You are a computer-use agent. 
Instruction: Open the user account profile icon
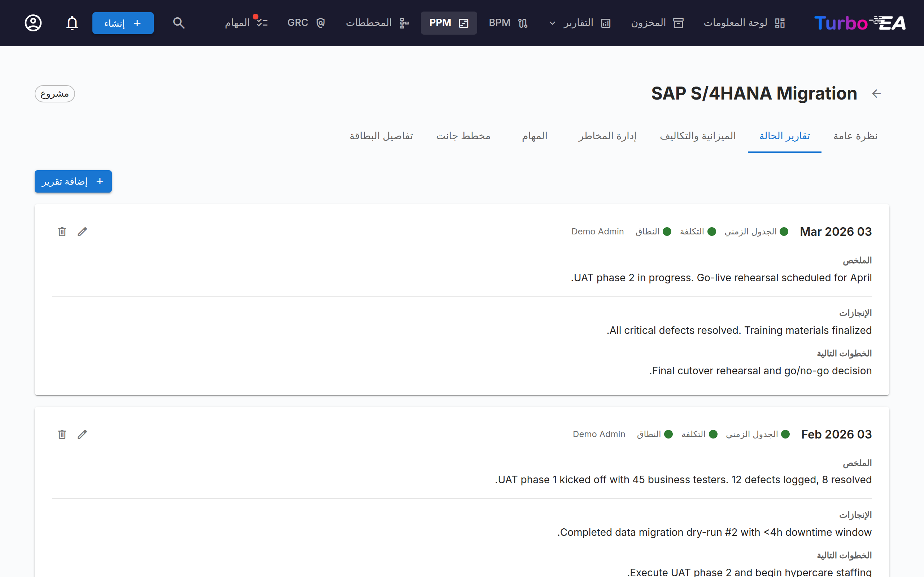33,23
